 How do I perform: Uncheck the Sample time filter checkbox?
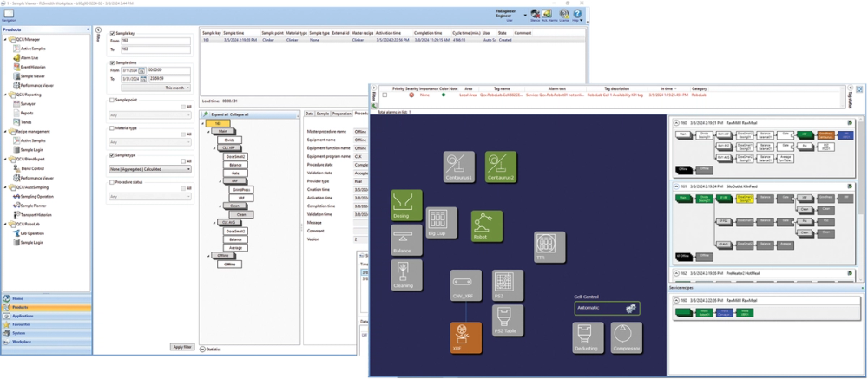point(112,63)
